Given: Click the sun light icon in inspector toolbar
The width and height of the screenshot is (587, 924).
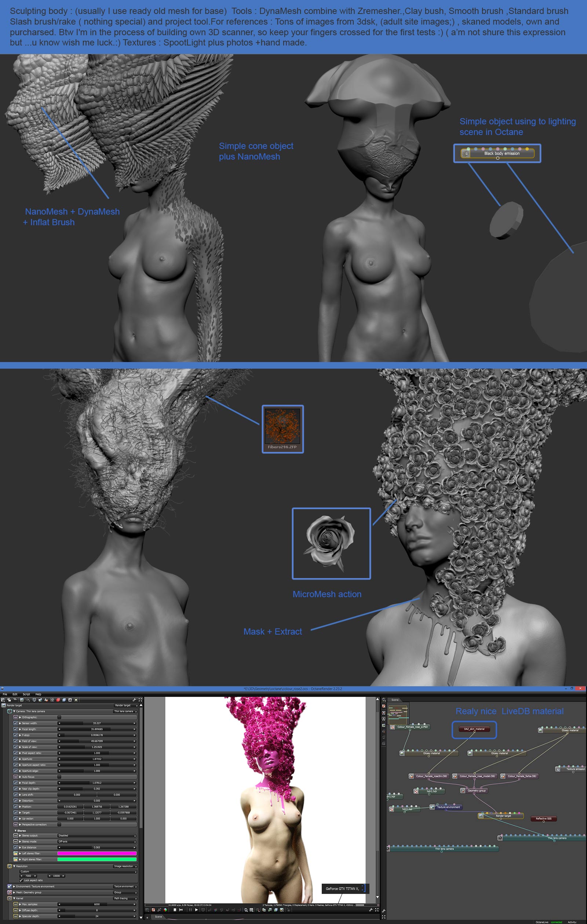Looking at the screenshot, I should 76,700.
